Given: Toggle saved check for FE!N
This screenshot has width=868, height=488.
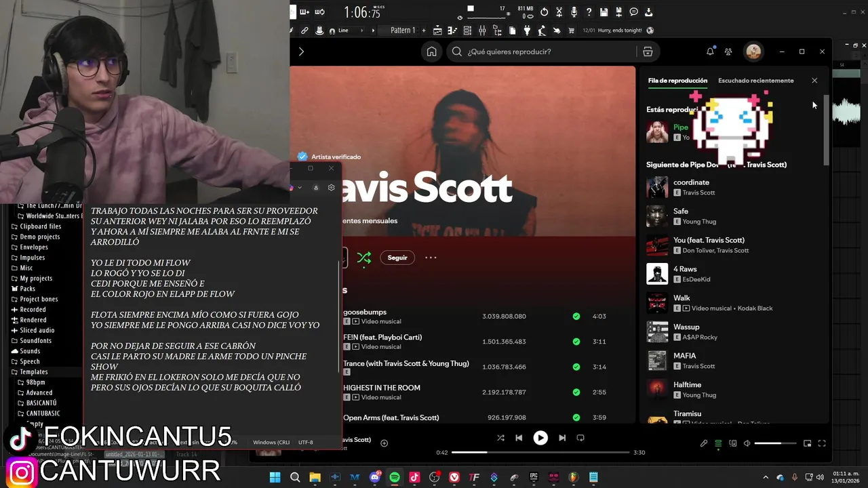Looking at the screenshot, I should (576, 342).
